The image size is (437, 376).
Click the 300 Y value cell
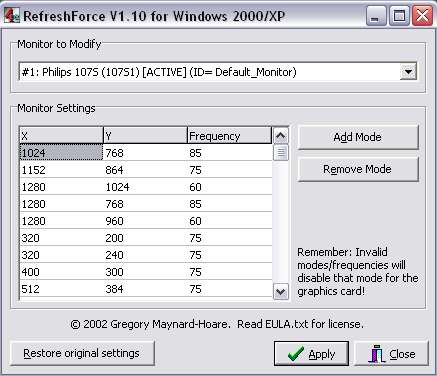pos(145,272)
